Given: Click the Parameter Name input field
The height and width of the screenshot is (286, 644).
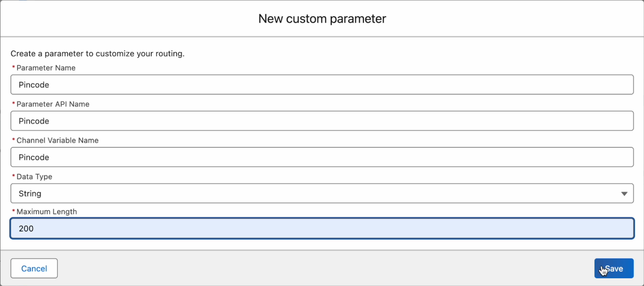Looking at the screenshot, I should pos(321,85).
